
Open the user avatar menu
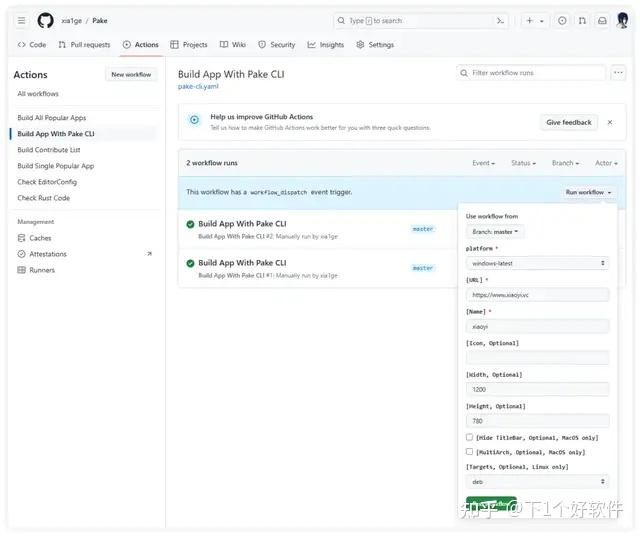623,20
